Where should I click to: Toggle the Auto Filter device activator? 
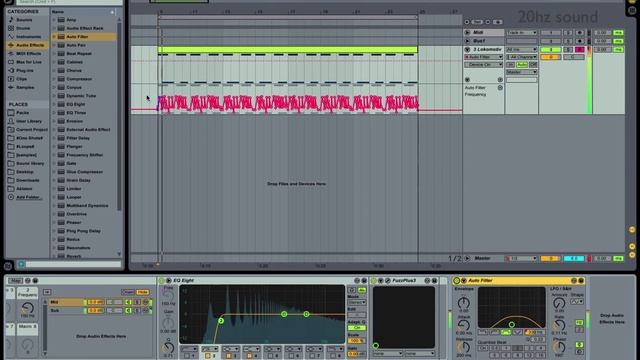coord(457,280)
